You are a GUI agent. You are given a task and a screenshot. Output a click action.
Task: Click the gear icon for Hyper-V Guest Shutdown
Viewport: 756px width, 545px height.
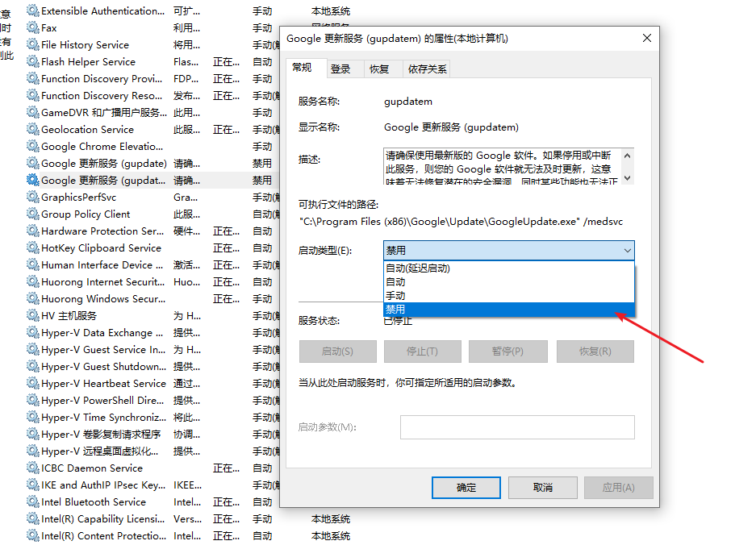pyautogui.click(x=33, y=367)
